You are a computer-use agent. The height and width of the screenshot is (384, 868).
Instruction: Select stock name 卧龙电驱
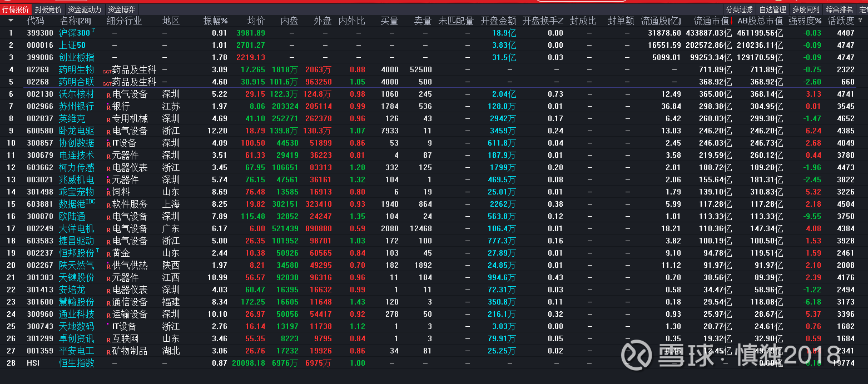point(77,131)
